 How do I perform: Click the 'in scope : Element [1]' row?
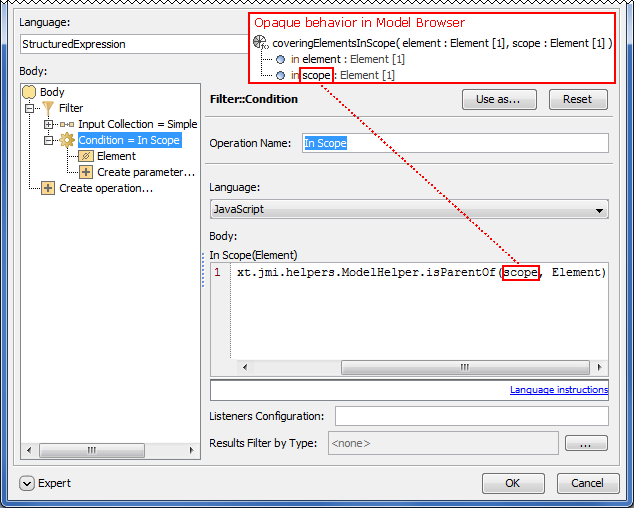pyautogui.click(x=335, y=76)
